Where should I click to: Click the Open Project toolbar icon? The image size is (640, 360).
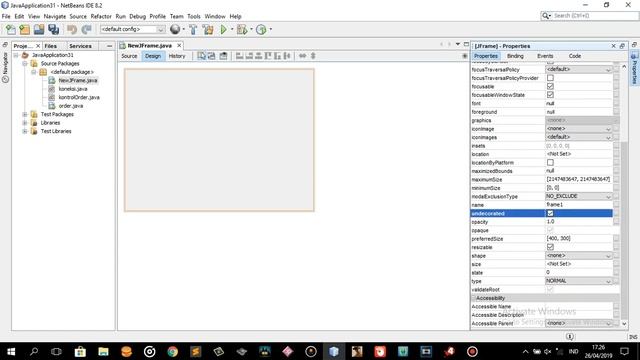click(39, 29)
